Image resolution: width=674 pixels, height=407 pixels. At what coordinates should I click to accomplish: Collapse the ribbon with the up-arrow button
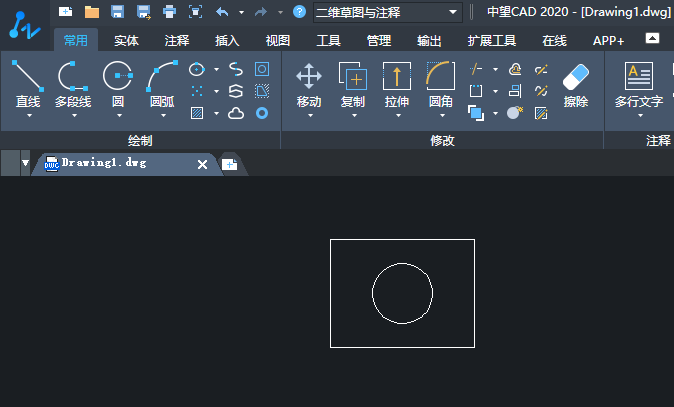point(652,38)
